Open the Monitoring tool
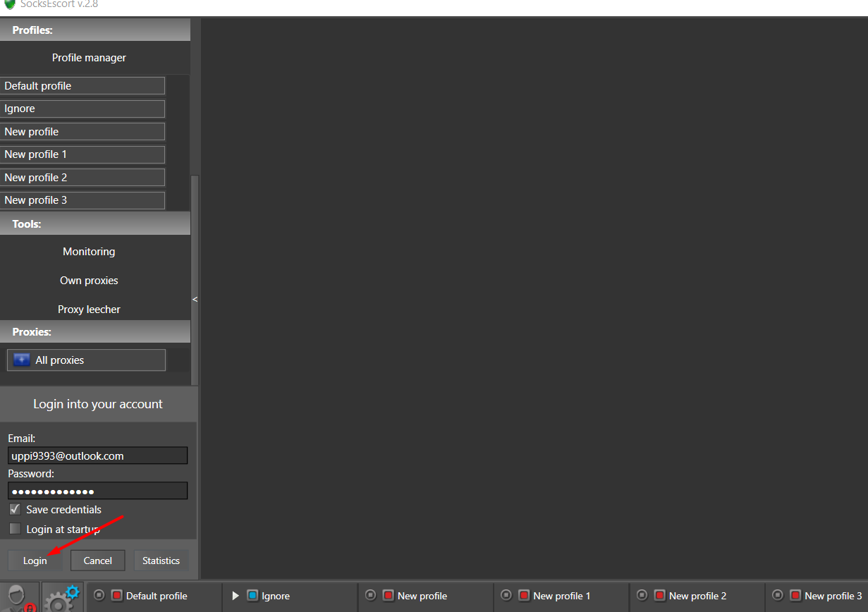This screenshot has width=868, height=612. coord(89,252)
